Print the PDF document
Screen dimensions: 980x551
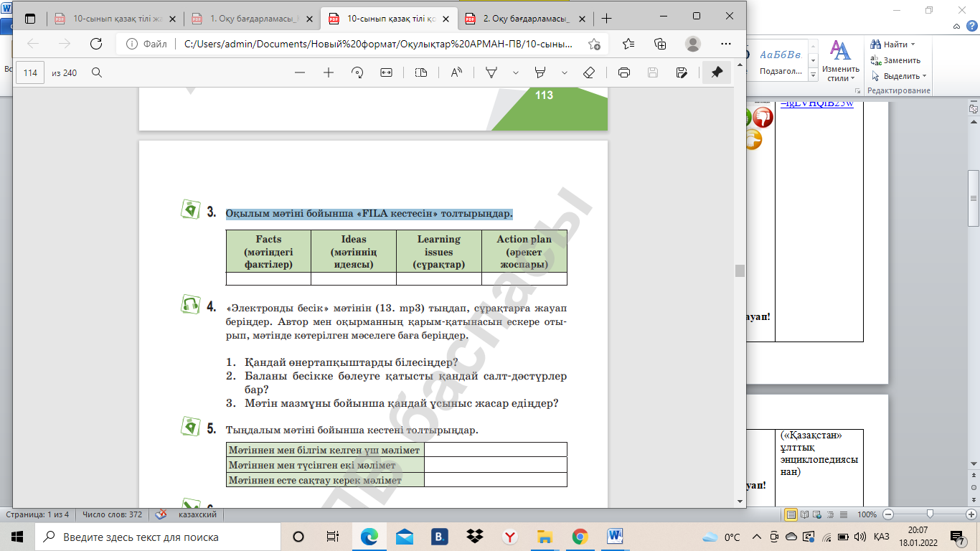pos(624,72)
